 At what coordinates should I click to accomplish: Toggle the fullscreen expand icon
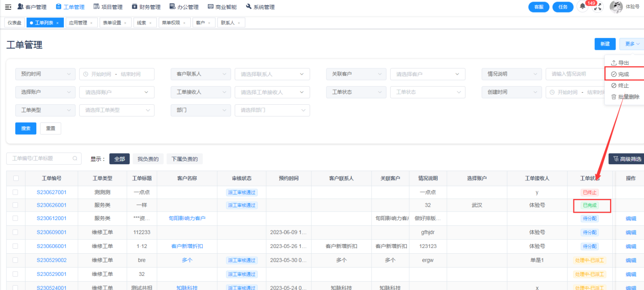598,7
